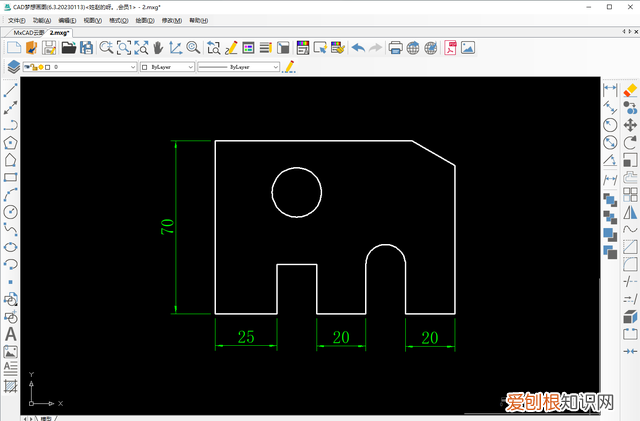Open the Layer manager icon
640x421 pixels.
click(12, 67)
